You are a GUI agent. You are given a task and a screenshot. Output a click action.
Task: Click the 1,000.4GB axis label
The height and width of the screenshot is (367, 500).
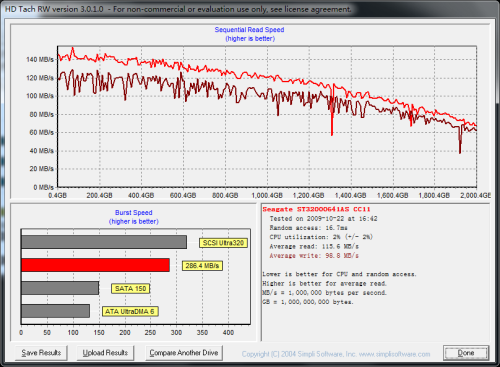pyautogui.click(x=267, y=195)
